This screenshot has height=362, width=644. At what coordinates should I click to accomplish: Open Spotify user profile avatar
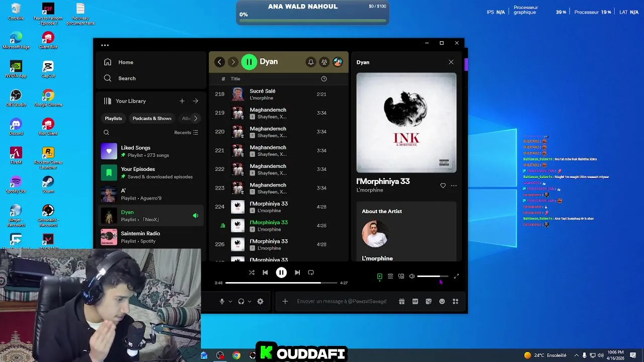tap(338, 62)
